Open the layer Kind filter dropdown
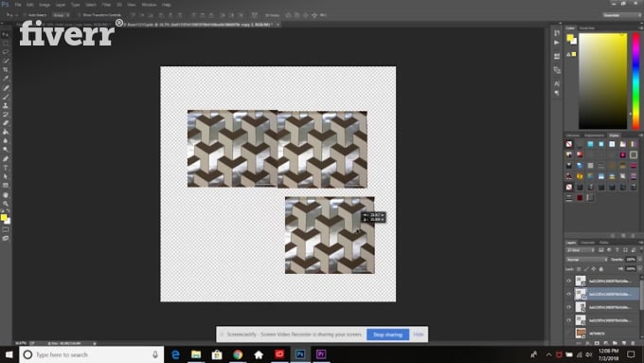The height and width of the screenshot is (363, 644). (x=581, y=250)
